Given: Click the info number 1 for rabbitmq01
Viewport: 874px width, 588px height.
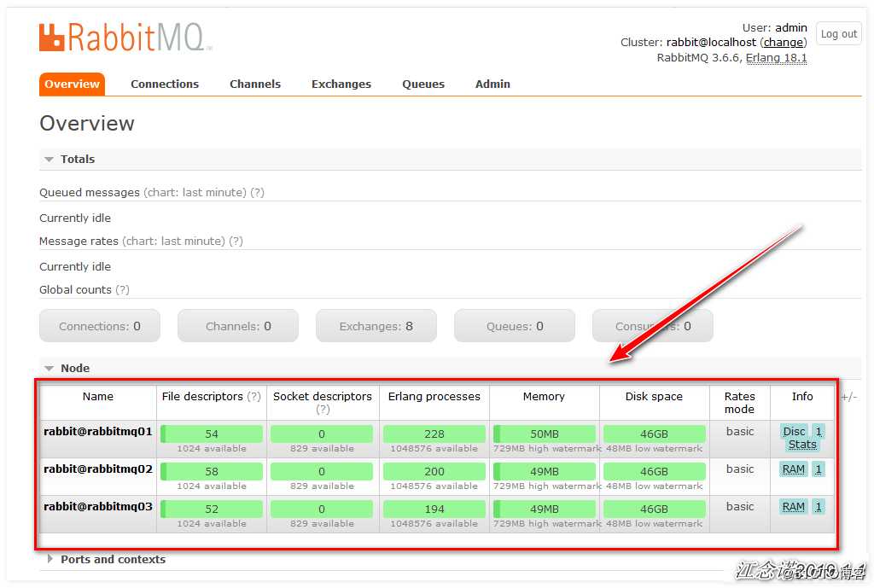Looking at the screenshot, I should point(819,431).
